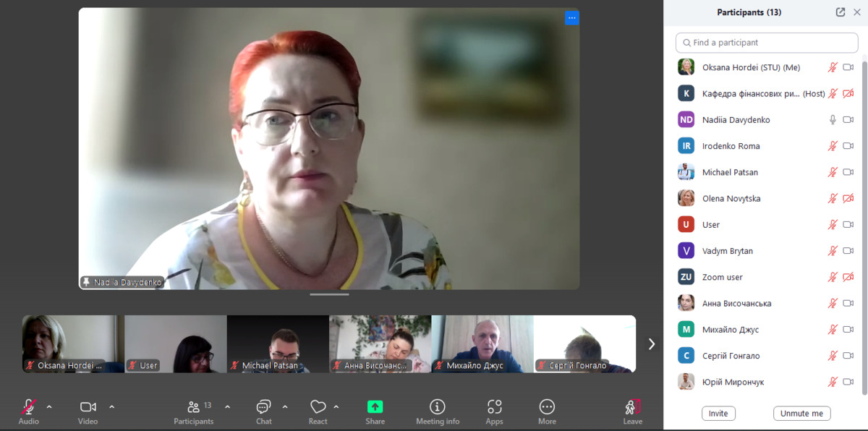
Task: Click Юрій Мирончук's camera icon
Action: coord(848,382)
